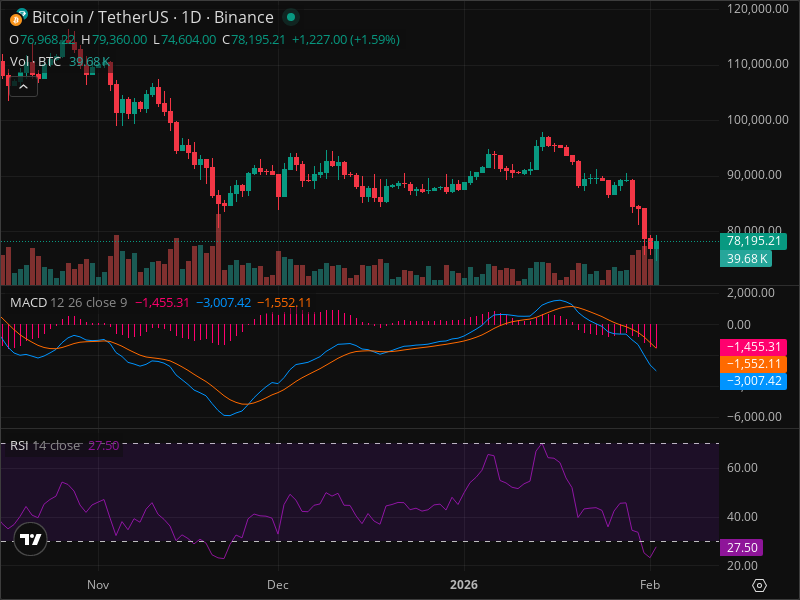
Task: Click the +1,227.00 (+1.59%) change value
Action: click(346, 40)
